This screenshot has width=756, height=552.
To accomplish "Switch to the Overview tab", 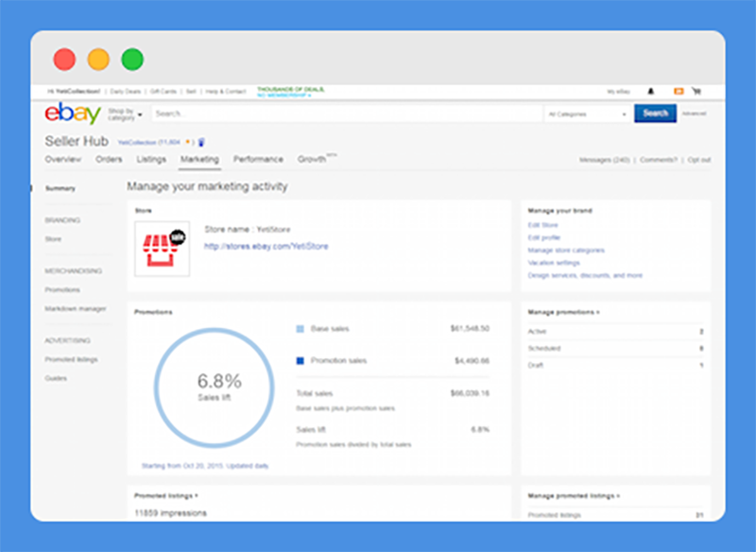I will coord(63,159).
